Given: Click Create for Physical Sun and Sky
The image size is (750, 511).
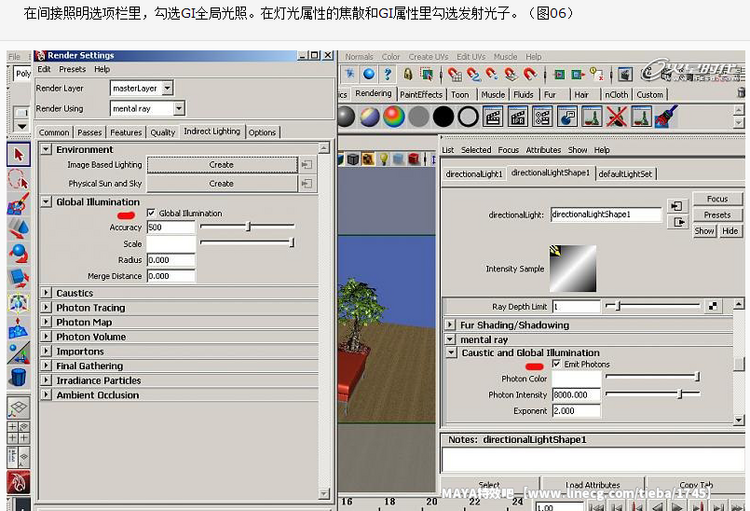Looking at the screenshot, I should 221,184.
